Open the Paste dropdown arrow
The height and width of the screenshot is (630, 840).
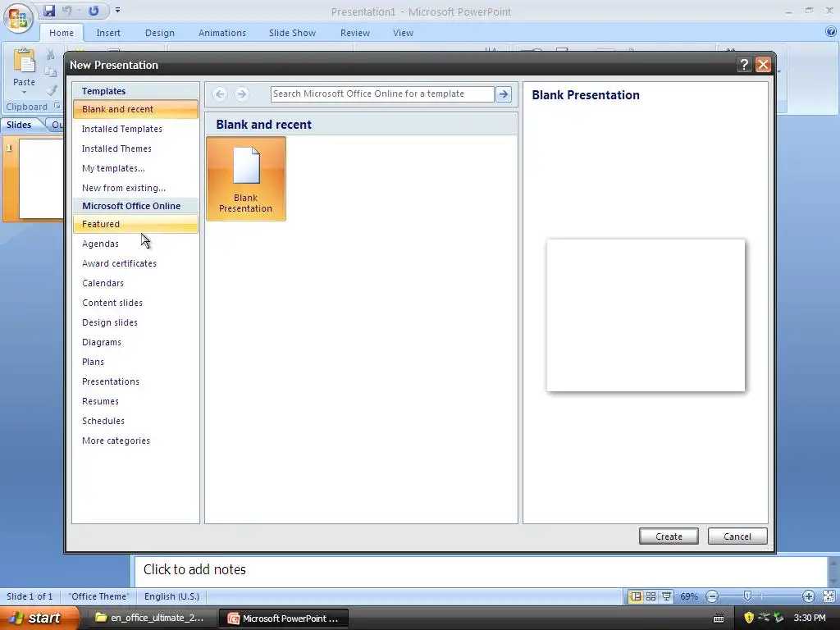[24, 92]
